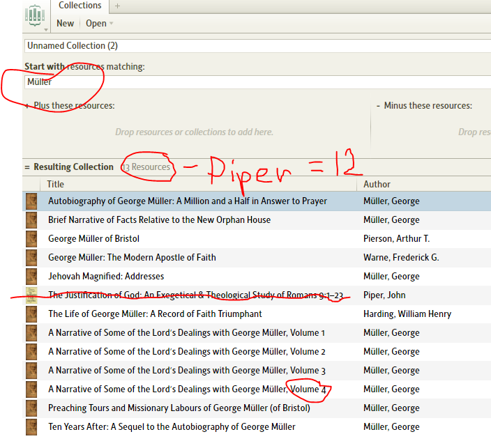
Task: Click cover icon of The Justification of God
Action: point(31,295)
